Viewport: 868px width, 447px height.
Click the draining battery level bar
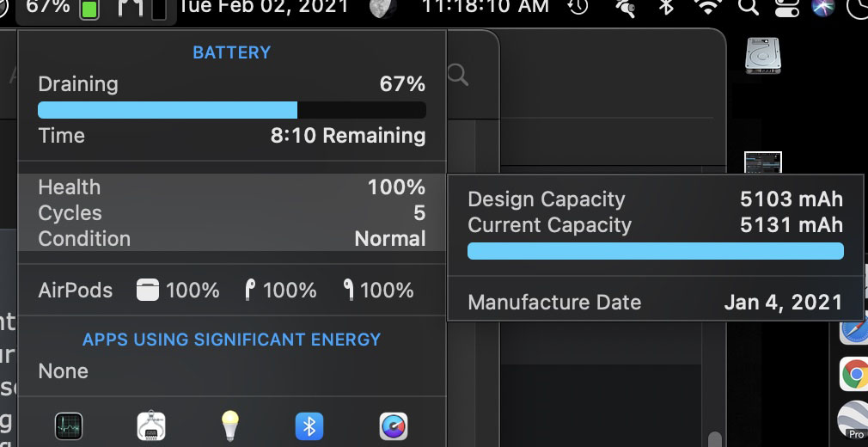(232, 110)
